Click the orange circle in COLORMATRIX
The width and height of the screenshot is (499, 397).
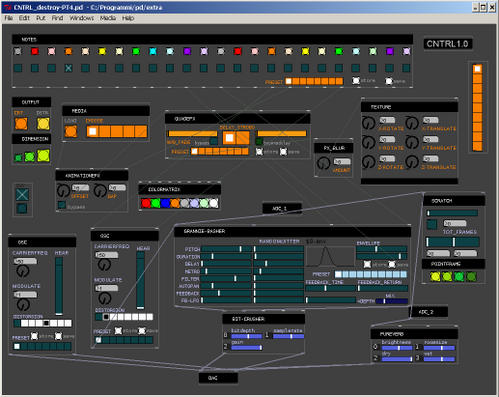click(x=175, y=203)
